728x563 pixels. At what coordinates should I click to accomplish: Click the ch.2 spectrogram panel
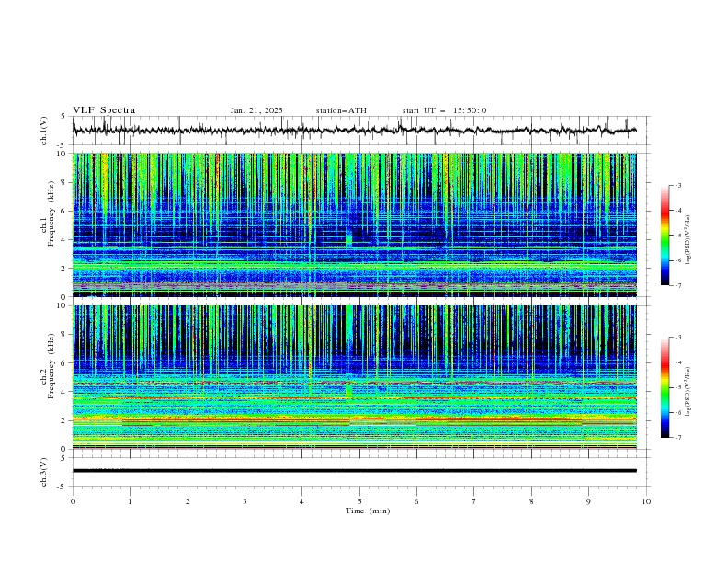pos(354,377)
